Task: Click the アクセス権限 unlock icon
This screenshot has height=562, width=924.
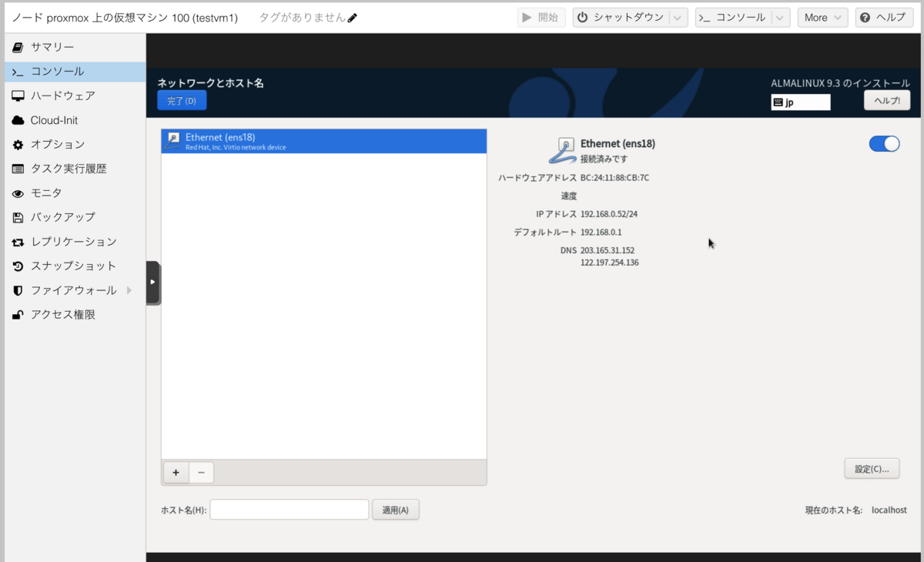Action: pos(18,315)
